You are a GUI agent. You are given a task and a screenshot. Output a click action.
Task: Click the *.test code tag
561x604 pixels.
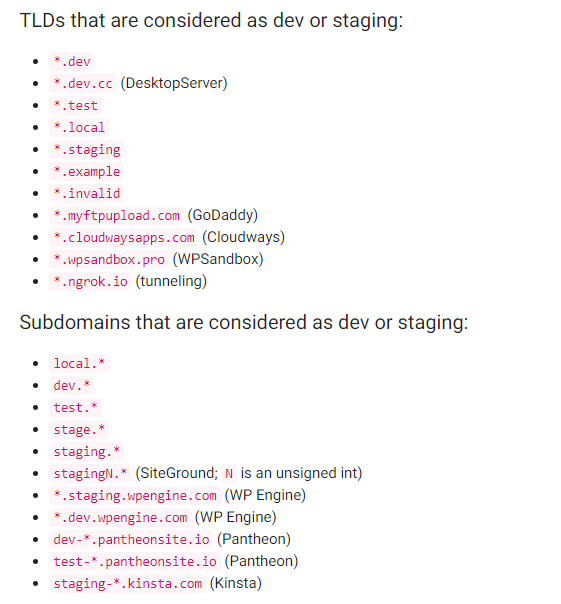click(75, 106)
